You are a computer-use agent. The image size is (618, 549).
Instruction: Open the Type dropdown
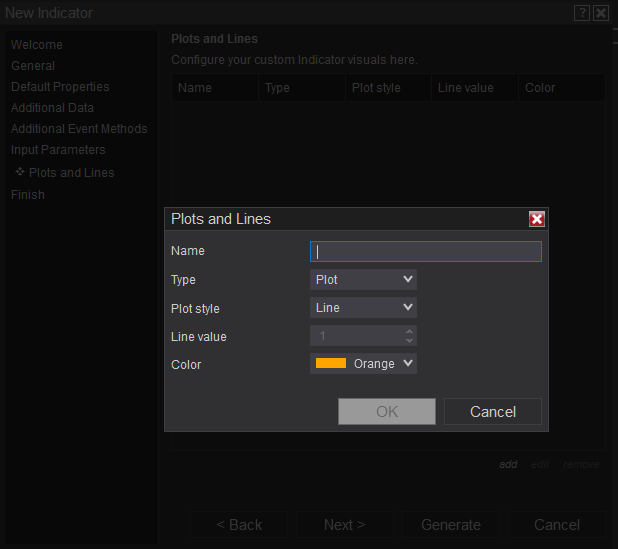[x=363, y=280]
